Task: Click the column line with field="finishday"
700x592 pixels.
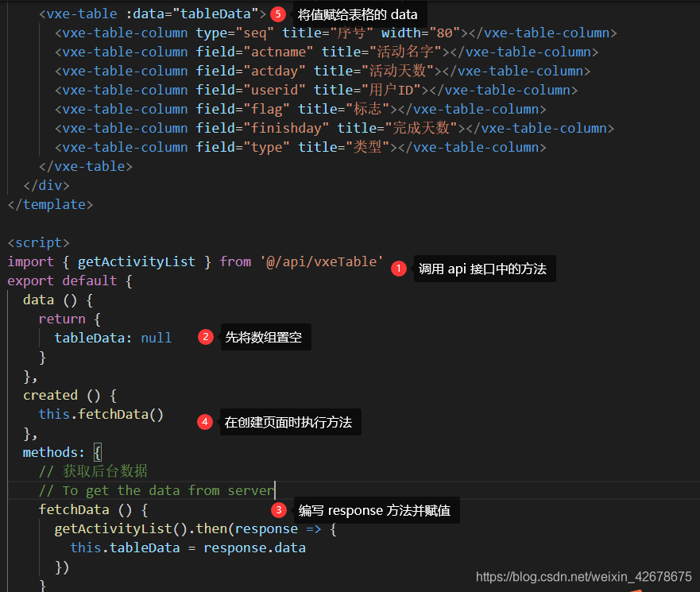Action: (335, 129)
